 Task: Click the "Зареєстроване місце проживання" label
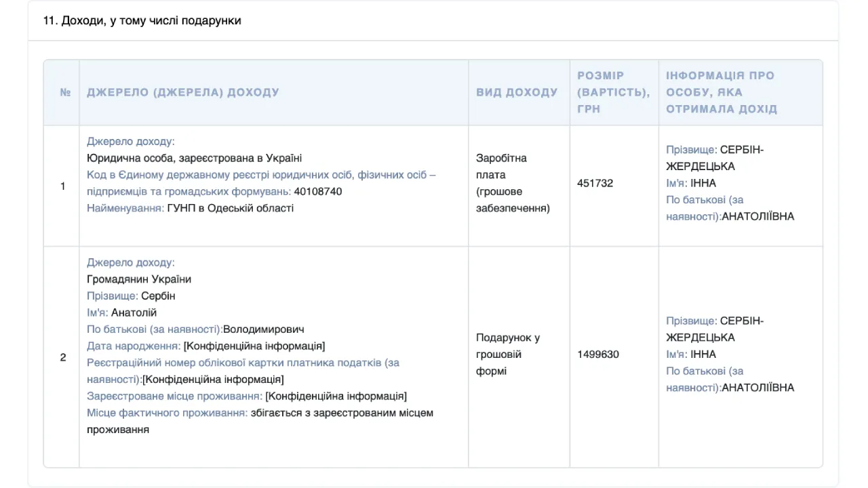coord(174,396)
